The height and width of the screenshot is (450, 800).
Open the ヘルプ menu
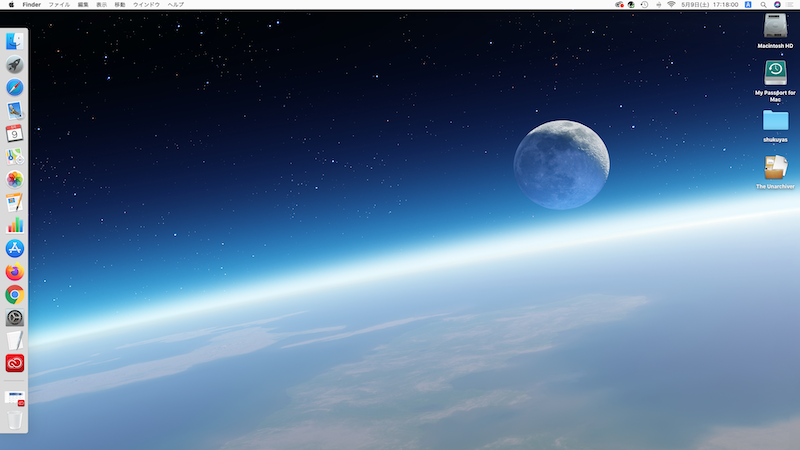coord(176,5)
